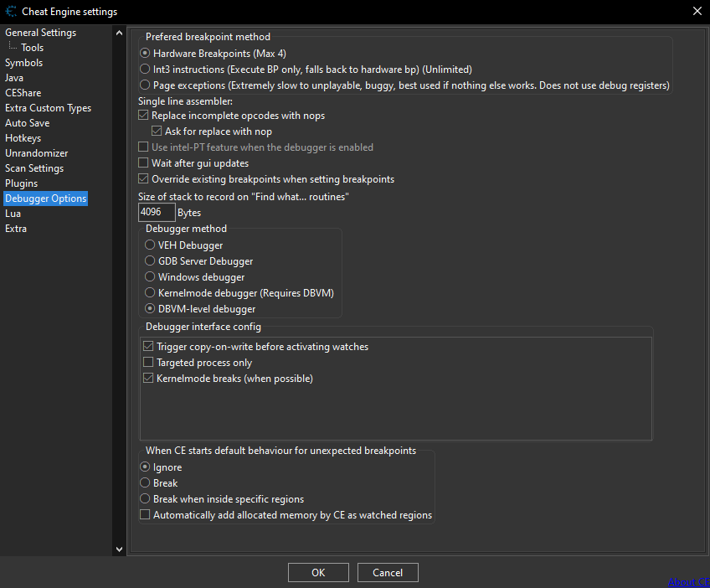Close the Cheat Engine settings window

[697, 11]
